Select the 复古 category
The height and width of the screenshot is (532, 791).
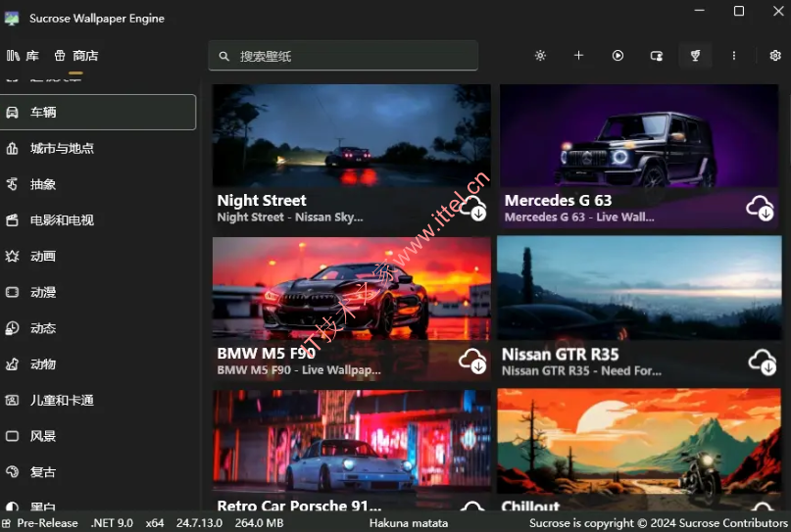pyautogui.click(x=98, y=472)
